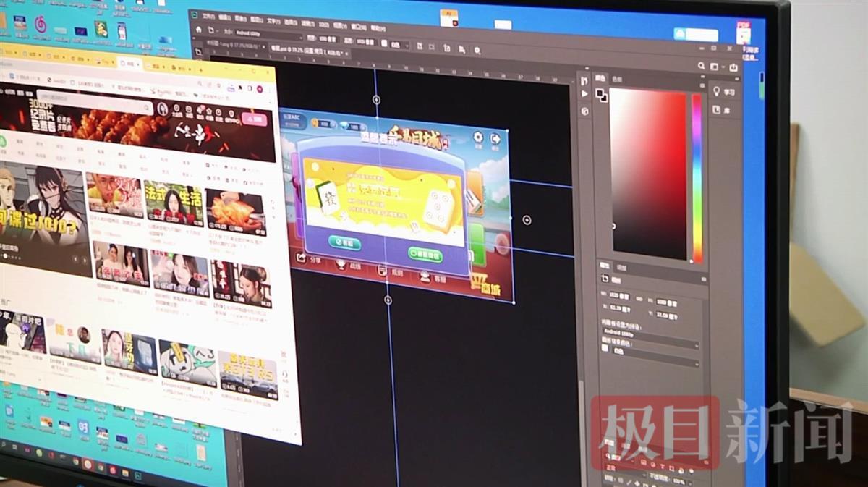Open the File menu in Photoshop menu bar
This screenshot has width=868, height=487.
208,16
